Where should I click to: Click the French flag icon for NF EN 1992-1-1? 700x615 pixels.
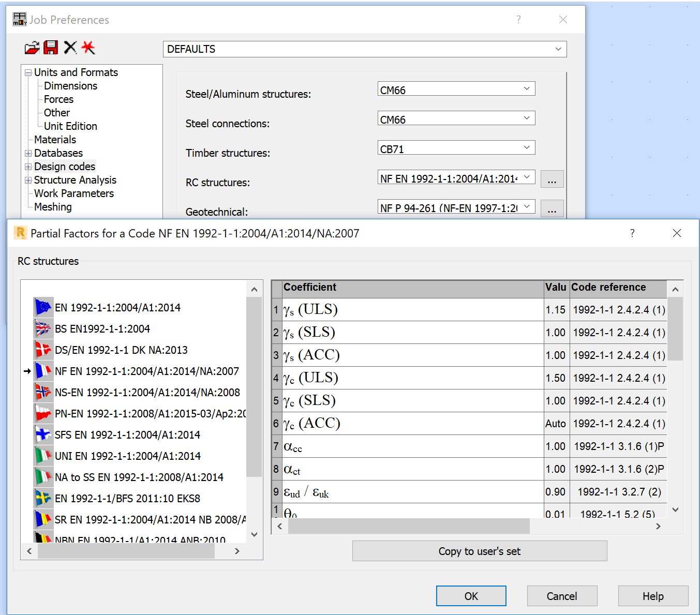point(43,371)
